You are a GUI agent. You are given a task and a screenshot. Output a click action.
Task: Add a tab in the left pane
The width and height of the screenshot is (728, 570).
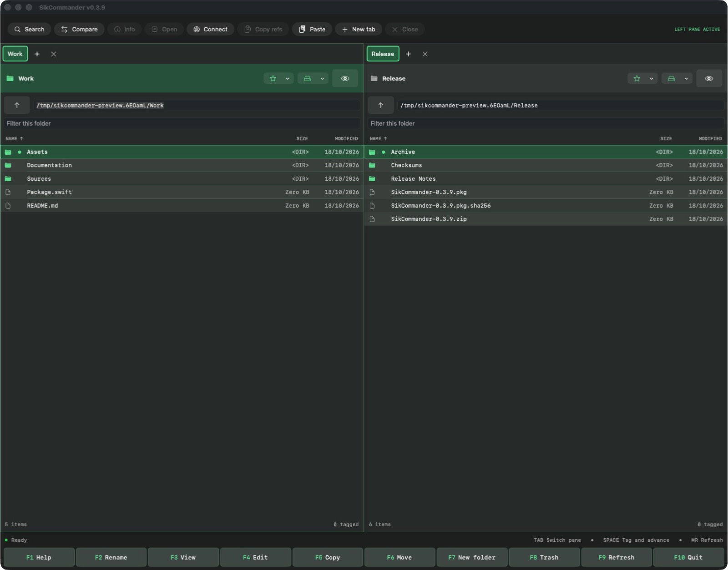[x=37, y=54]
